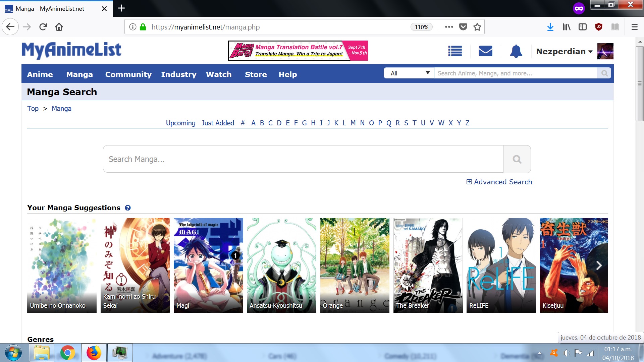The image size is (644, 362).
Task: Click large manga search magnifier button
Action: pyautogui.click(x=517, y=159)
